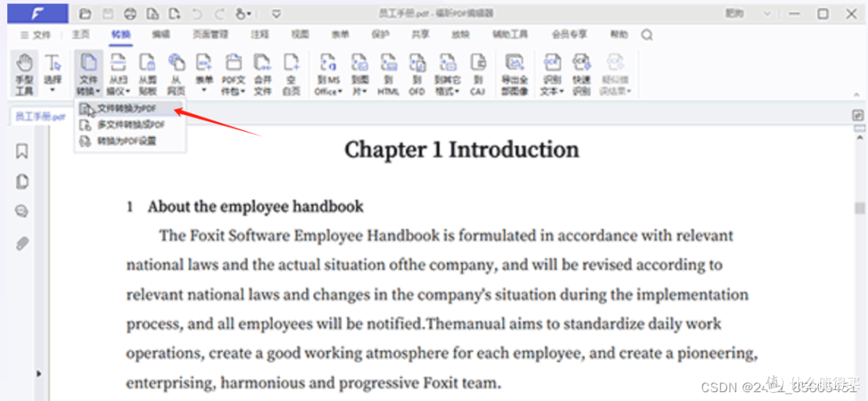Click the 从剪贴板 from-clipboard icon
The height and width of the screenshot is (401, 868).
point(147,74)
